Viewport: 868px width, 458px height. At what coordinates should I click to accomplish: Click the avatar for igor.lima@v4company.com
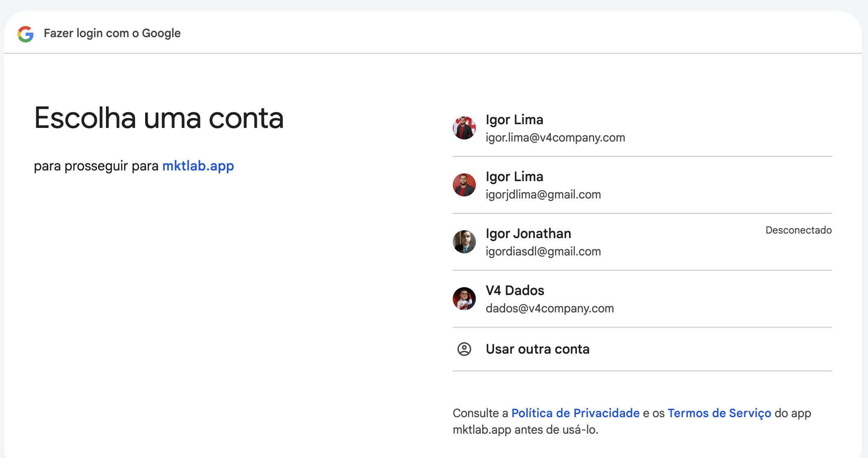click(x=464, y=128)
